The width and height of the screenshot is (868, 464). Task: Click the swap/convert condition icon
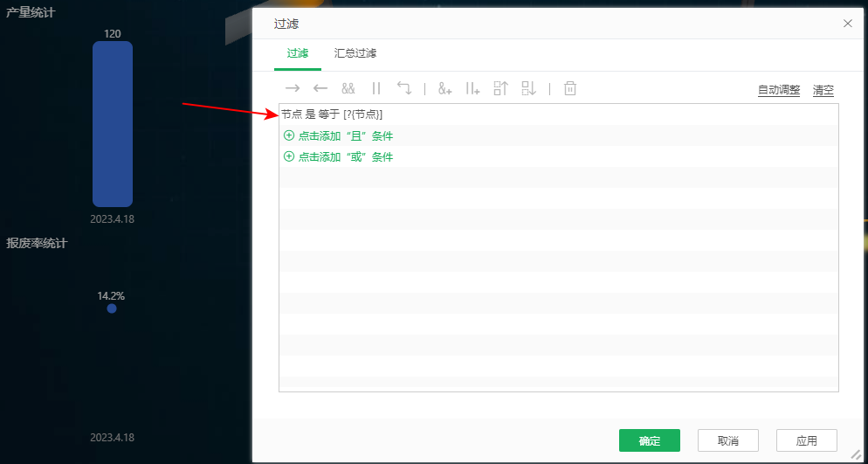click(x=404, y=88)
